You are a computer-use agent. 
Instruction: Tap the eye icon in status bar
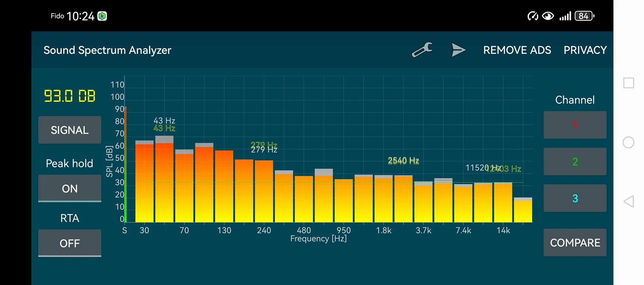548,16
